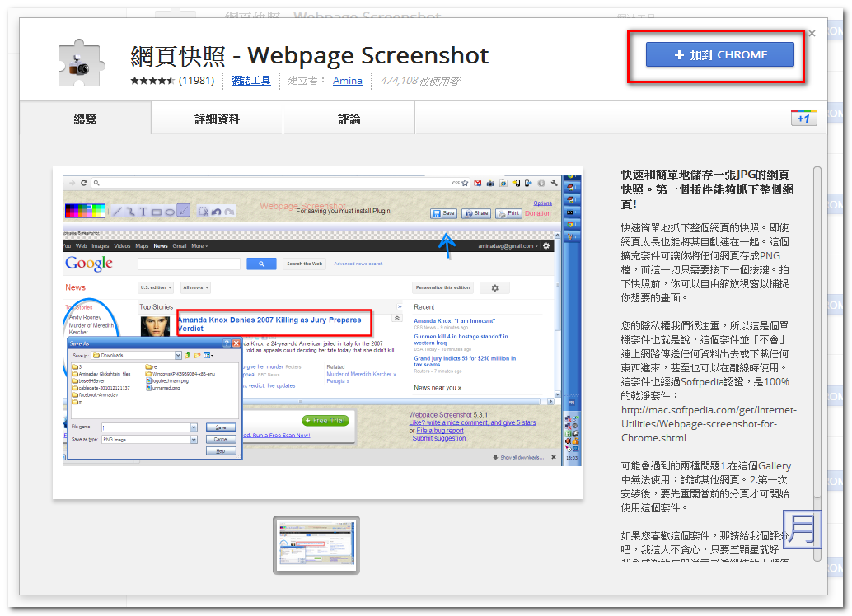852x616 pixels.
Task: Switch to the 詳細資料 tab
Action: coord(217,119)
